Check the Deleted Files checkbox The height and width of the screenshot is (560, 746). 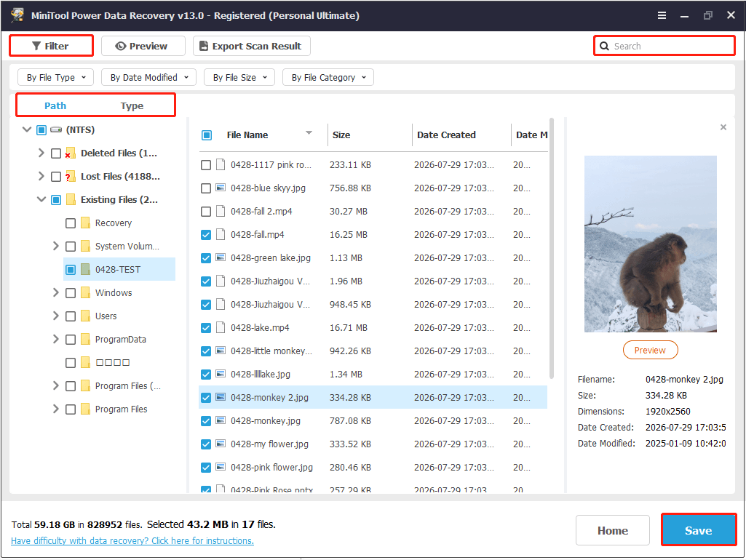pos(55,153)
